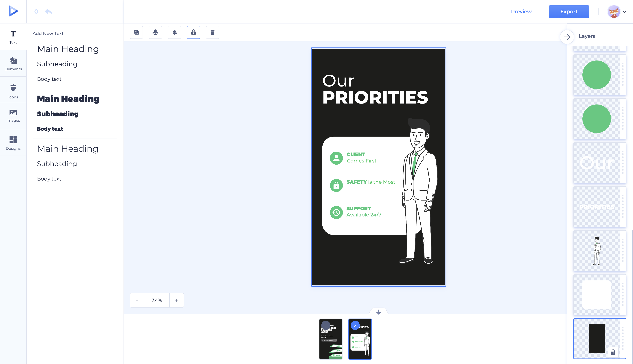Viewport: 633px width, 364px height.
Task: Select the PRIORITIES text layer
Action: pos(599,207)
